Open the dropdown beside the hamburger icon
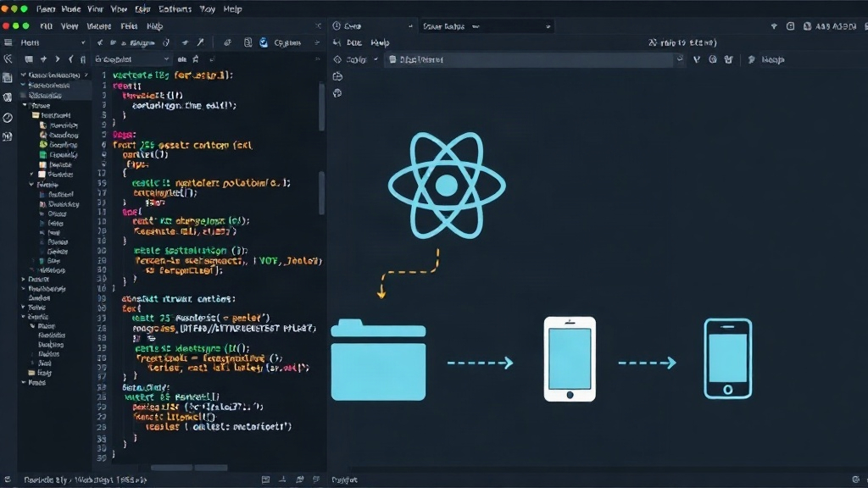Viewport: 868px width, 488px height. pos(83,42)
